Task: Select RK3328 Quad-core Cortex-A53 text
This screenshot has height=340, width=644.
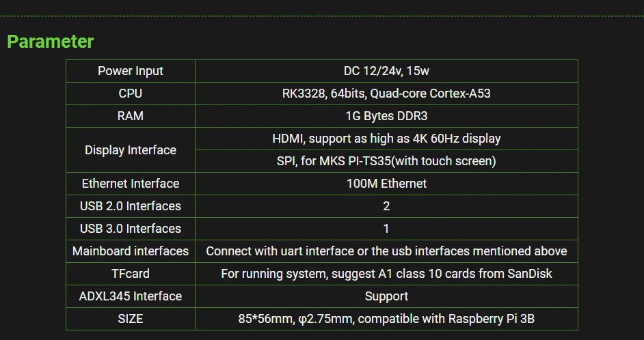Action: click(x=386, y=94)
